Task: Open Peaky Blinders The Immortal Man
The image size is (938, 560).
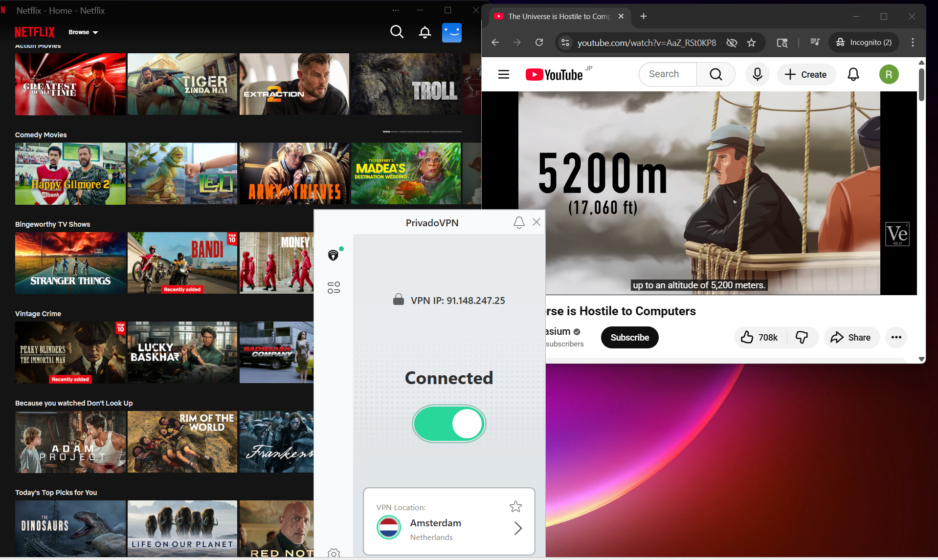Action: pyautogui.click(x=70, y=352)
